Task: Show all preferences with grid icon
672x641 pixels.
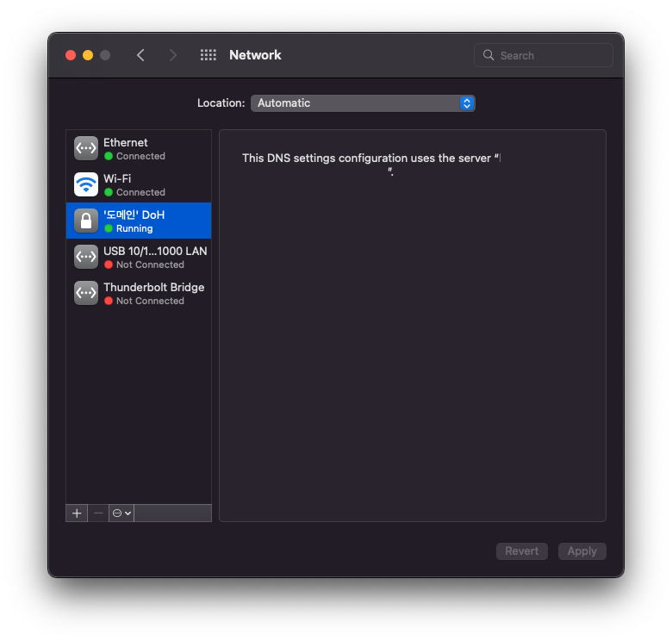Action: [x=208, y=55]
